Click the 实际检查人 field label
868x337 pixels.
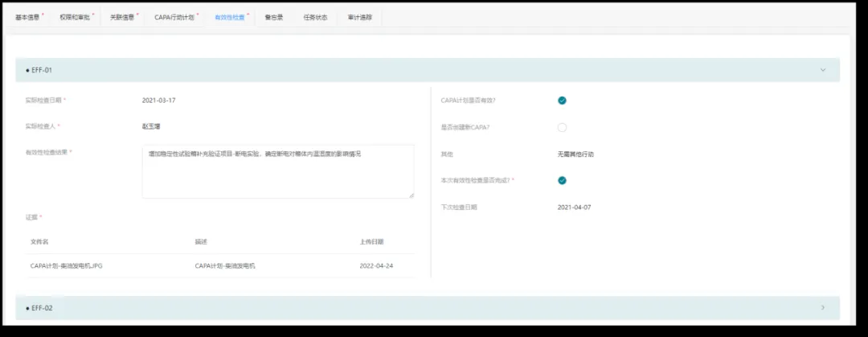coord(40,126)
